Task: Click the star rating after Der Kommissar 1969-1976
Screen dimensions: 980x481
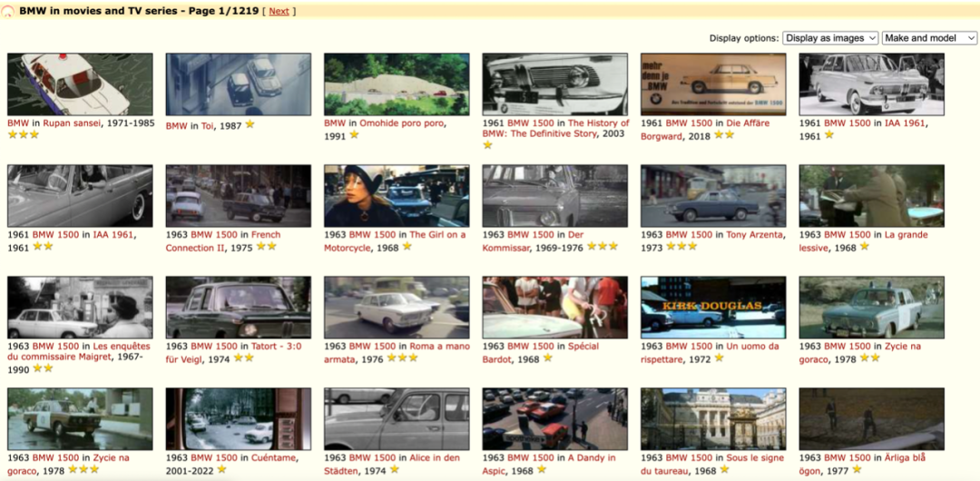Action: tap(602, 247)
